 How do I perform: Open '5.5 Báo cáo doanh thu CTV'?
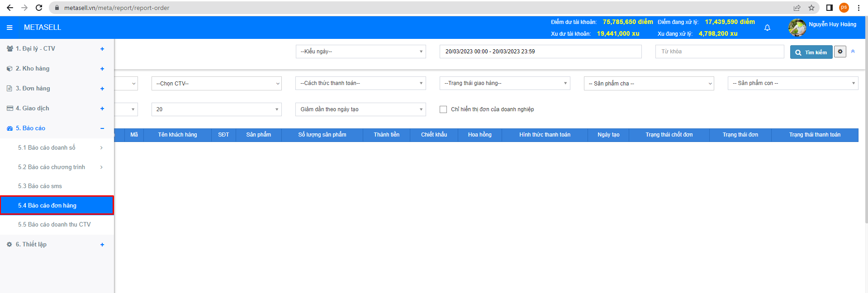coord(54,225)
